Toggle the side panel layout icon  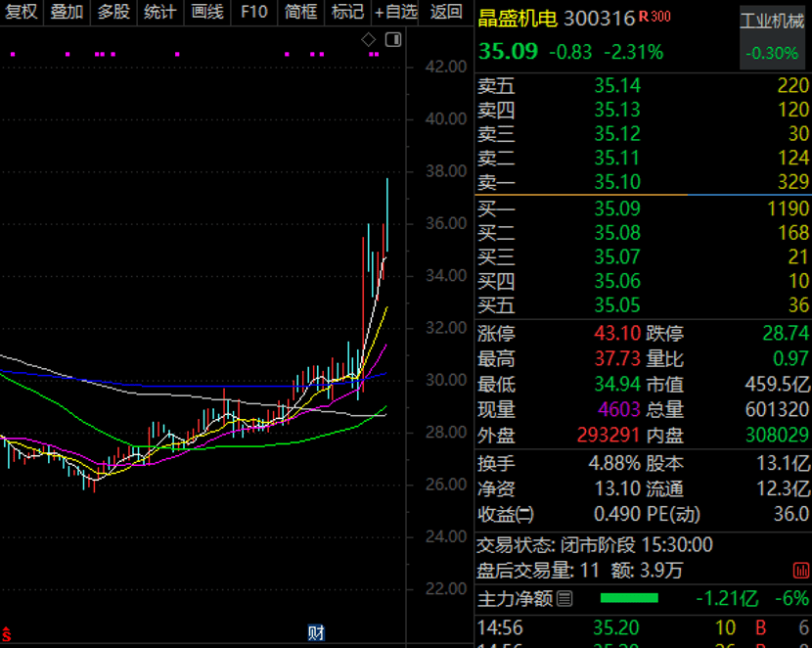tap(393, 39)
